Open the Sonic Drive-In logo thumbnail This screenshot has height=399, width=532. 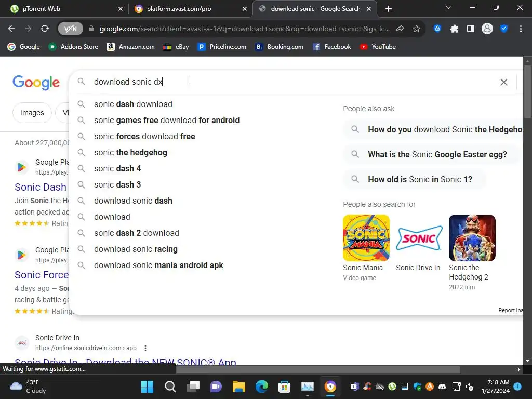point(419,238)
